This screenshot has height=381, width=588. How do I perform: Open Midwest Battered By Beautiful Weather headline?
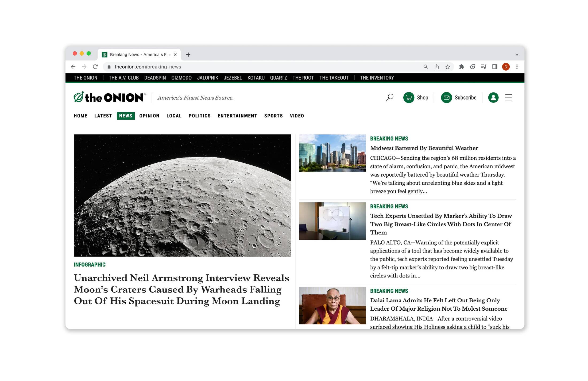[x=424, y=148]
